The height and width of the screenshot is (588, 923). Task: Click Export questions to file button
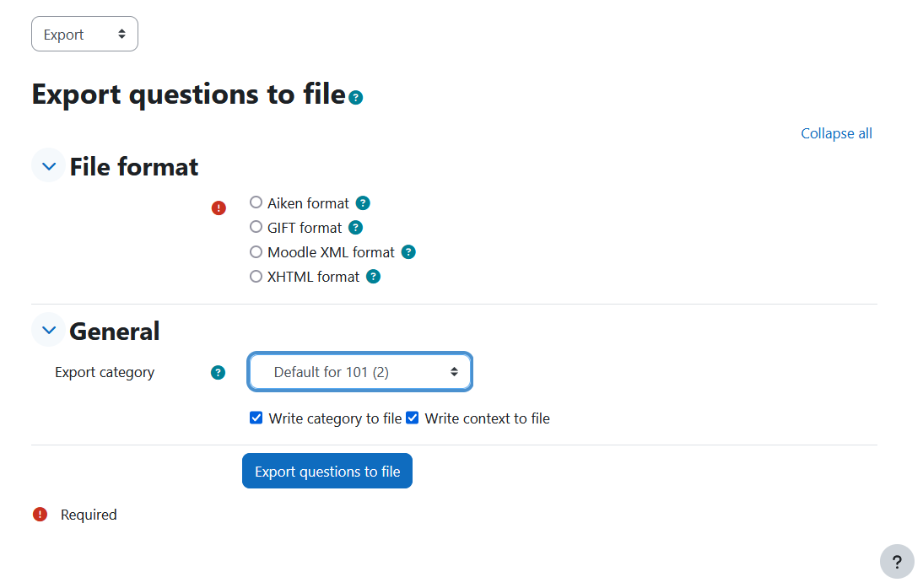pyautogui.click(x=327, y=471)
